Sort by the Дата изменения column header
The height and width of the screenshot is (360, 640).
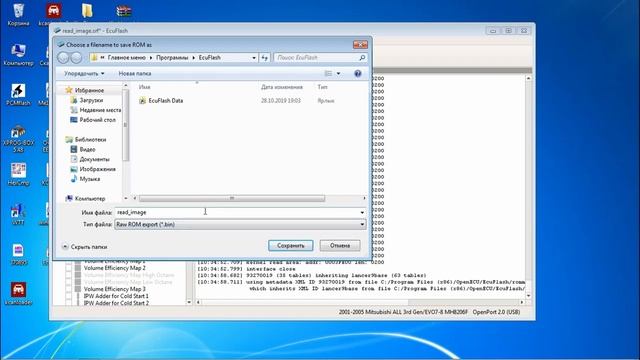(282, 87)
